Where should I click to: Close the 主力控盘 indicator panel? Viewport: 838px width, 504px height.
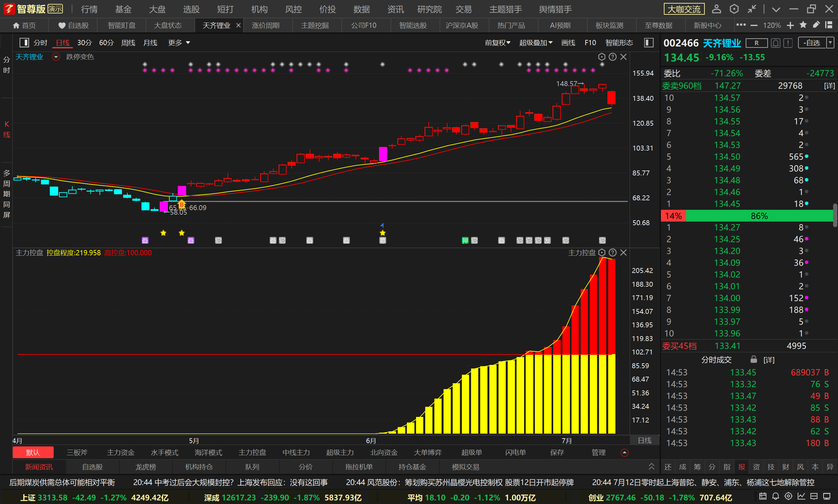[623, 252]
